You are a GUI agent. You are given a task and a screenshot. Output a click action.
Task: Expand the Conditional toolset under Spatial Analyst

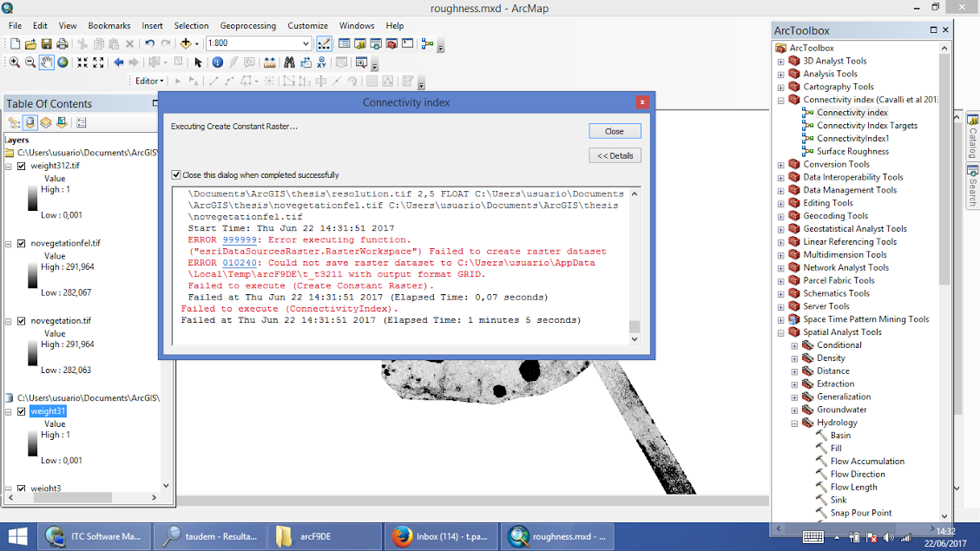pos(793,344)
